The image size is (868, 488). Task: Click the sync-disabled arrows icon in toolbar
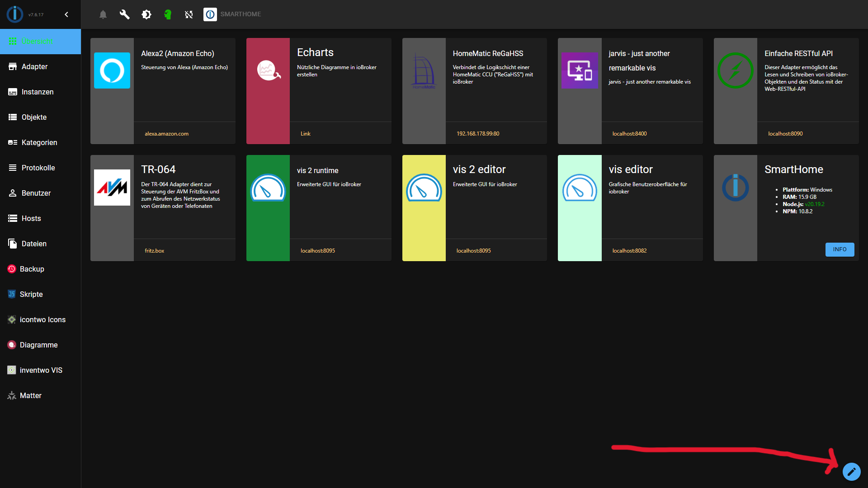(x=189, y=14)
